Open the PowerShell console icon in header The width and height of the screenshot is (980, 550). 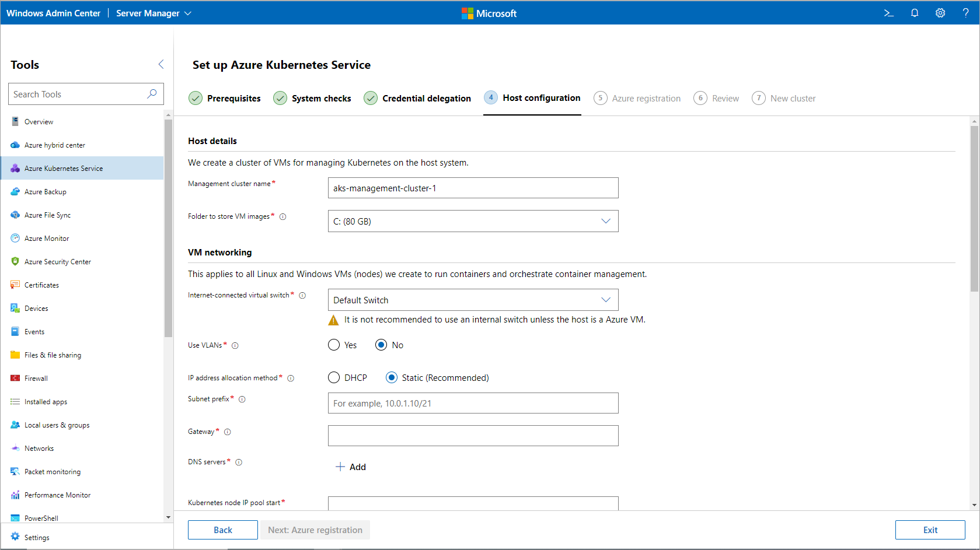tap(888, 13)
